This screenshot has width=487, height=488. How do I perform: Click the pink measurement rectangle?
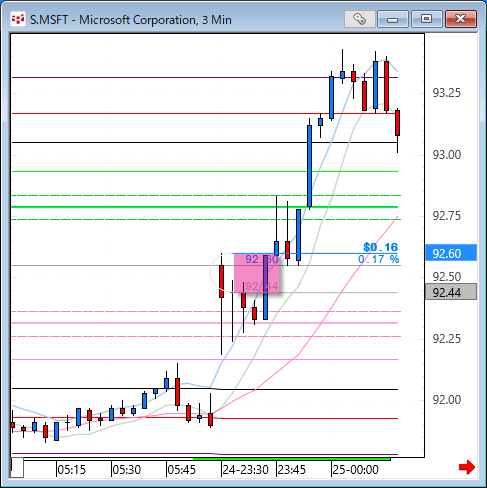(256, 273)
